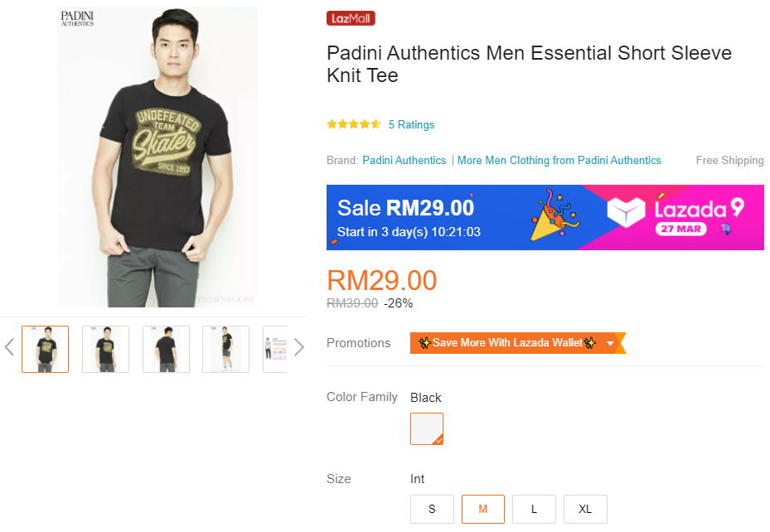
Task: Open More Men Clothing from Padini Authentics
Action: (559, 160)
